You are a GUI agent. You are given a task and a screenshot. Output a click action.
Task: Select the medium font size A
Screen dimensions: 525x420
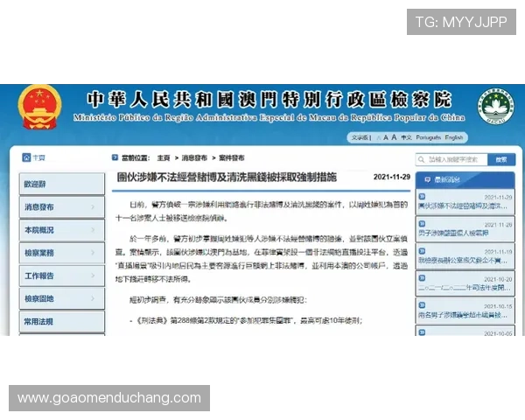(386, 137)
